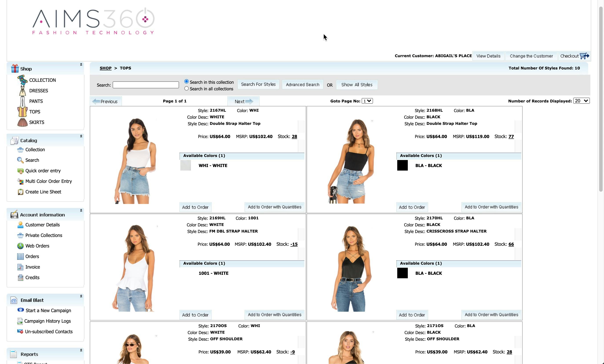The image size is (604, 364).
Task: Select the Search in this collection radio button
Action: coord(186,81)
